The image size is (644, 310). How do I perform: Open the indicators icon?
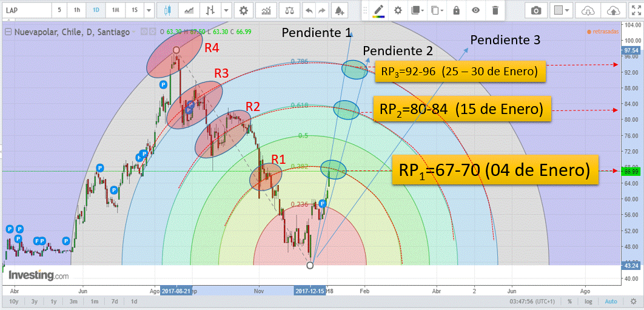pos(267,10)
